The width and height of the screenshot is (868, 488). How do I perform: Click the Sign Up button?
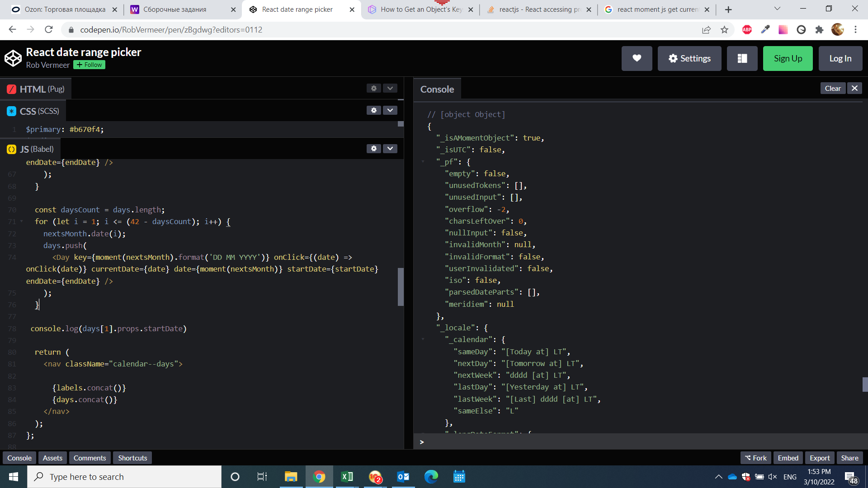pyautogui.click(x=788, y=58)
